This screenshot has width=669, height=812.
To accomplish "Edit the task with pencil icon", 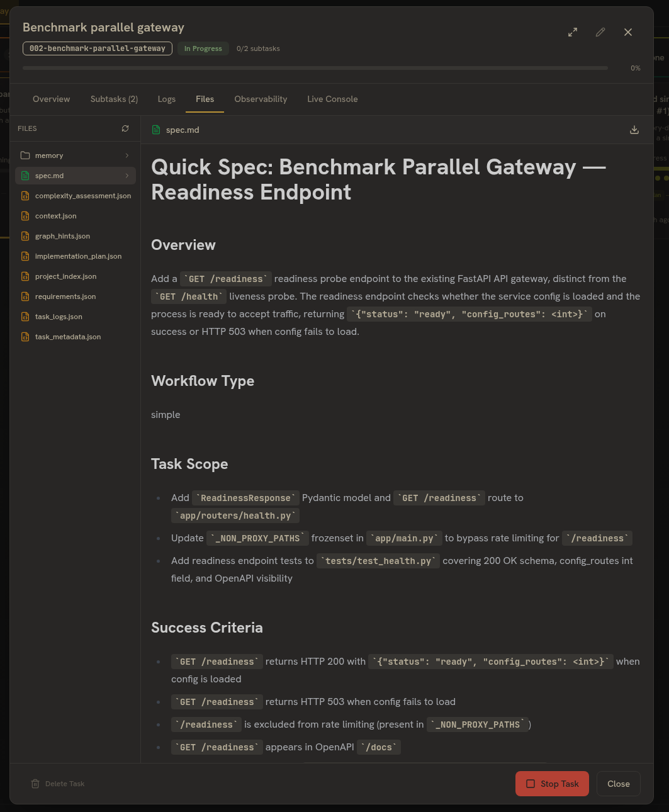I will pos(600,32).
